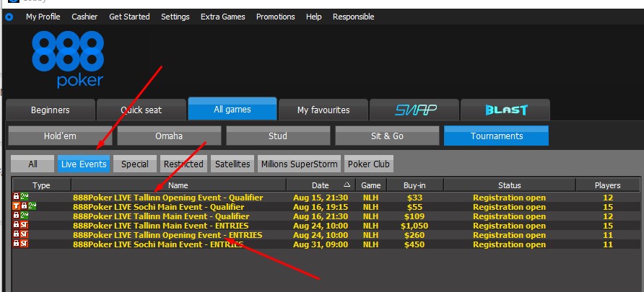Switch to the Omaha game type

point(169,136)
